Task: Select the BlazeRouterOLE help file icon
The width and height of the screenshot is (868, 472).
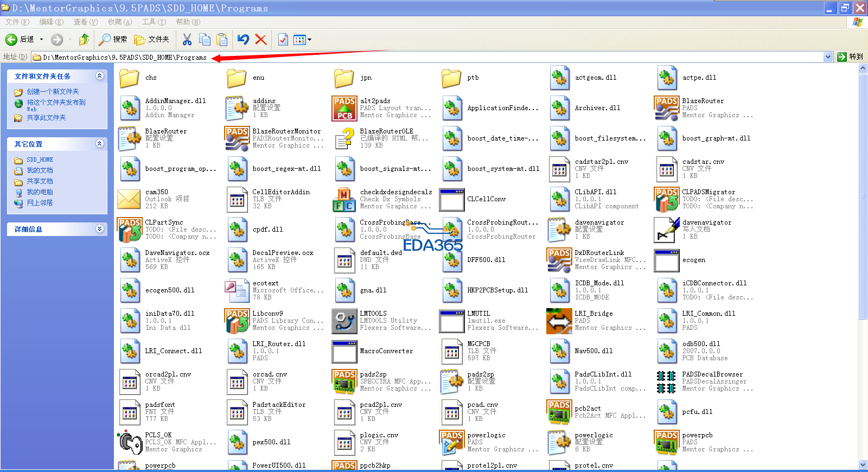Action: [344, 138]
